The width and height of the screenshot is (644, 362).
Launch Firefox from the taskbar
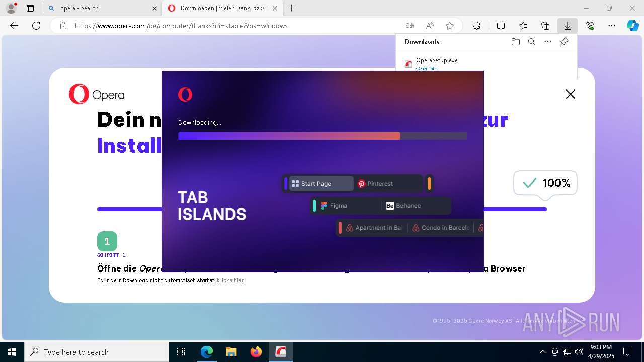click(x=256, y=352)
